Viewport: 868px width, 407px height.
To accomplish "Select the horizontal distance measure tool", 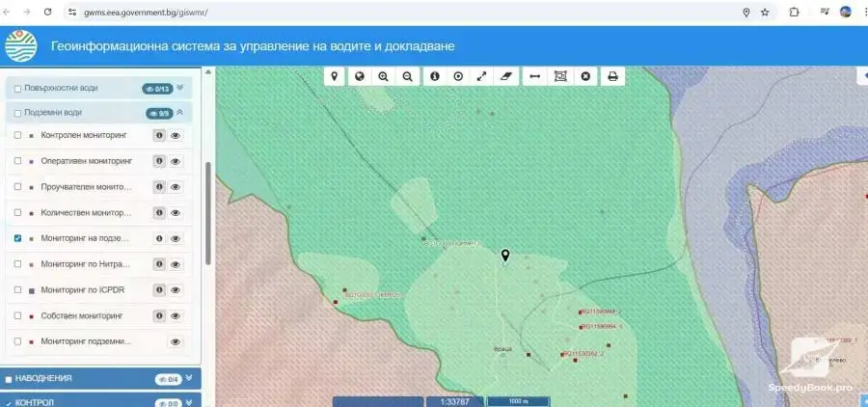I will (534, 76).
